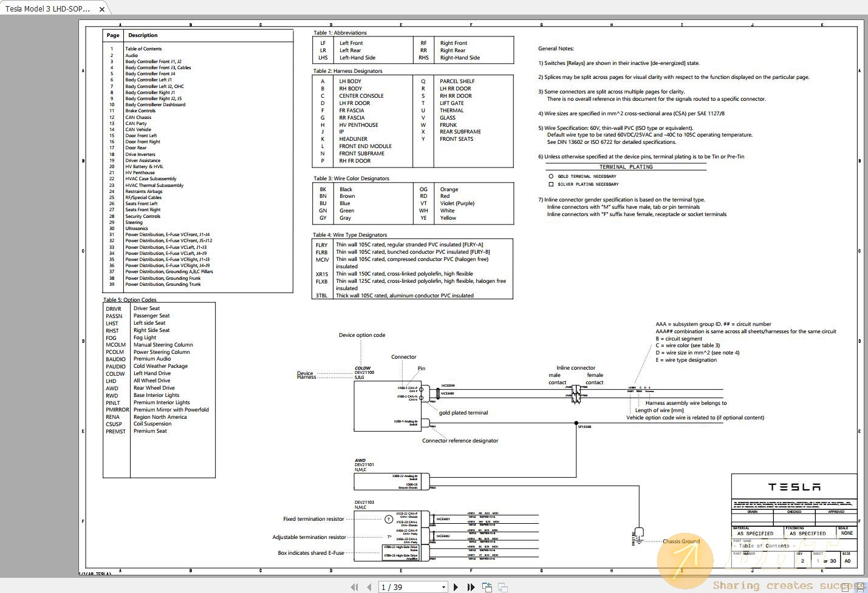The width and height of the screenshot is (868, 593).
Task: Click 'Ultrasonics' in the contents list
Action: coord(137,228)
